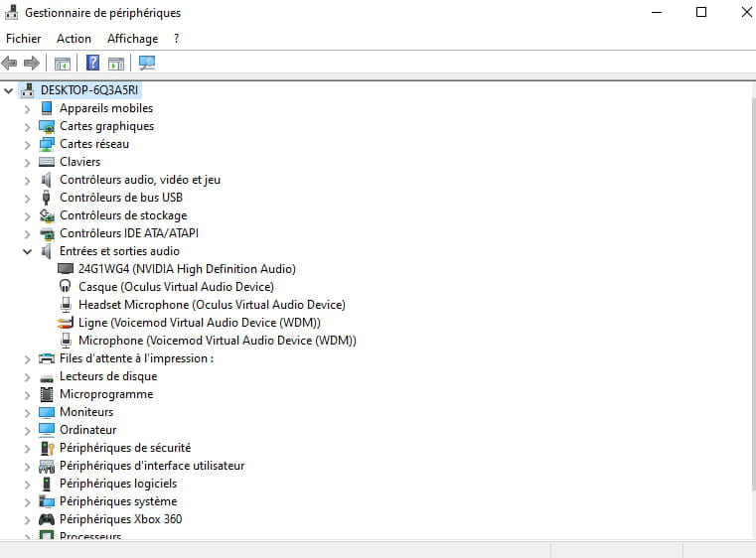Click the Périphériques système icon
This screenshot has height=558, width=756.
click(x=47, y=501)
